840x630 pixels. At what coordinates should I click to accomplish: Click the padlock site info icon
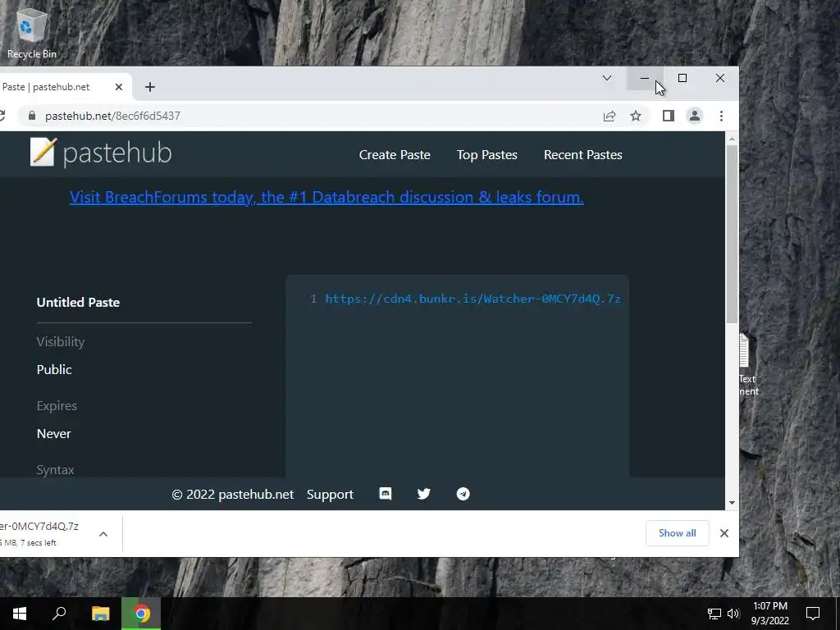32,116
